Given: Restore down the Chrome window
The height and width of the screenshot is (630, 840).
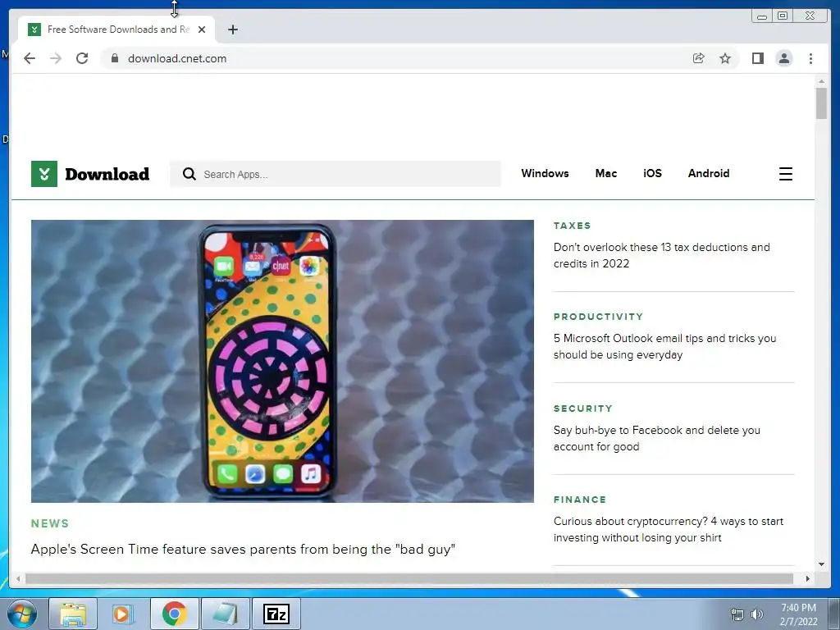Looking at the screenshot, I should coord(783,16).
